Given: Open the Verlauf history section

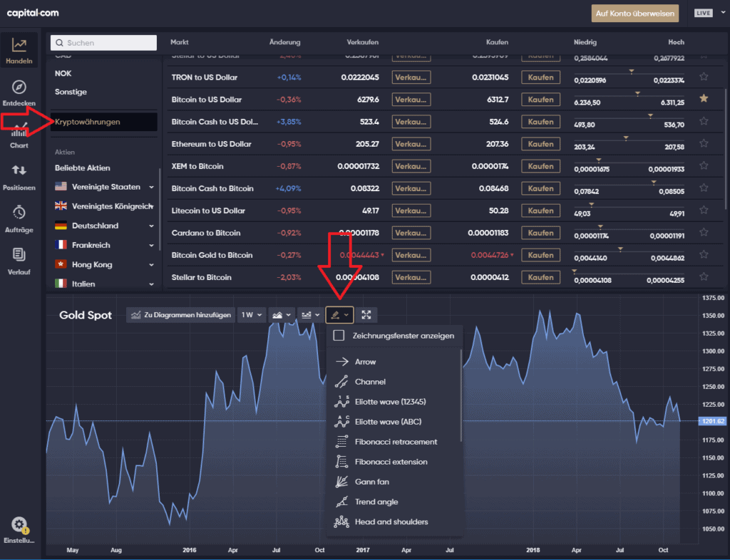Looking at the screenshot, I should point(19,261).
